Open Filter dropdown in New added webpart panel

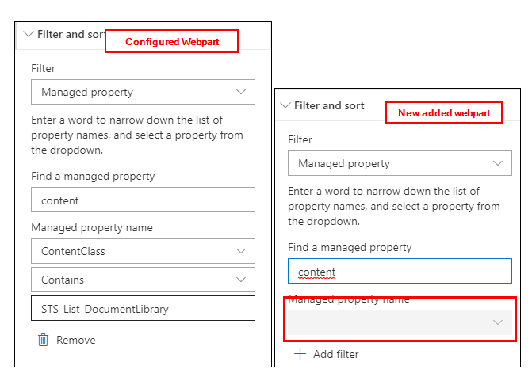pyautogui.click(x=400, y=163)
